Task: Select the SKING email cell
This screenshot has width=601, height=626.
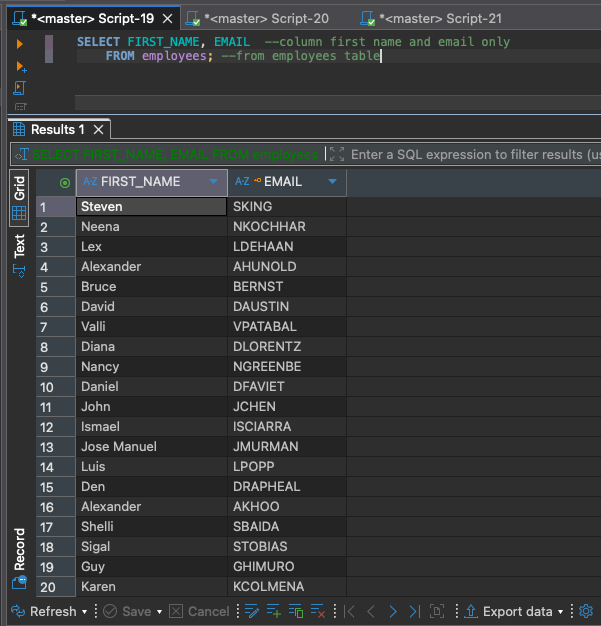Action: click(x=287, y=206)
